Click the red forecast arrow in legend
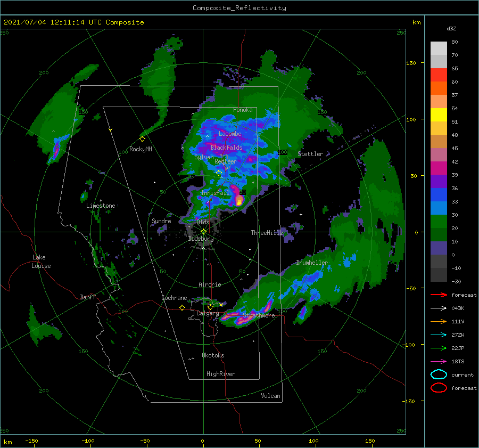 pyautogui.click(x=439, y=295)
